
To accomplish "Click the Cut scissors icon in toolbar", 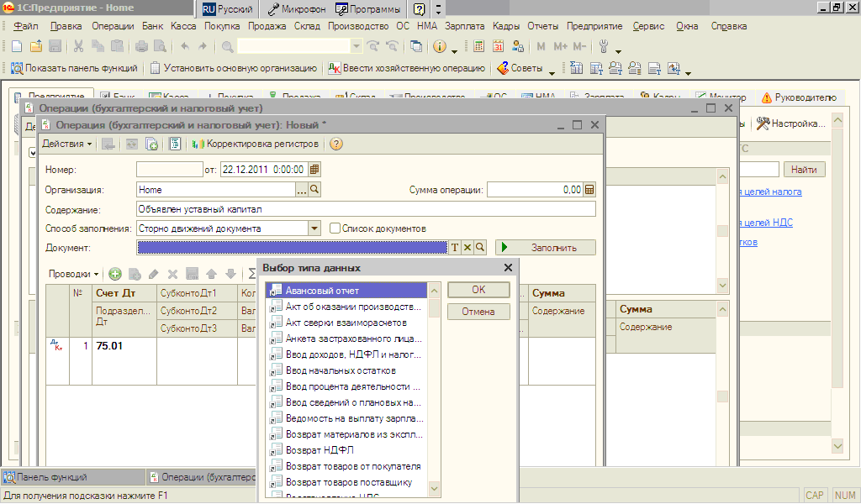I will [x=78, y=46].
